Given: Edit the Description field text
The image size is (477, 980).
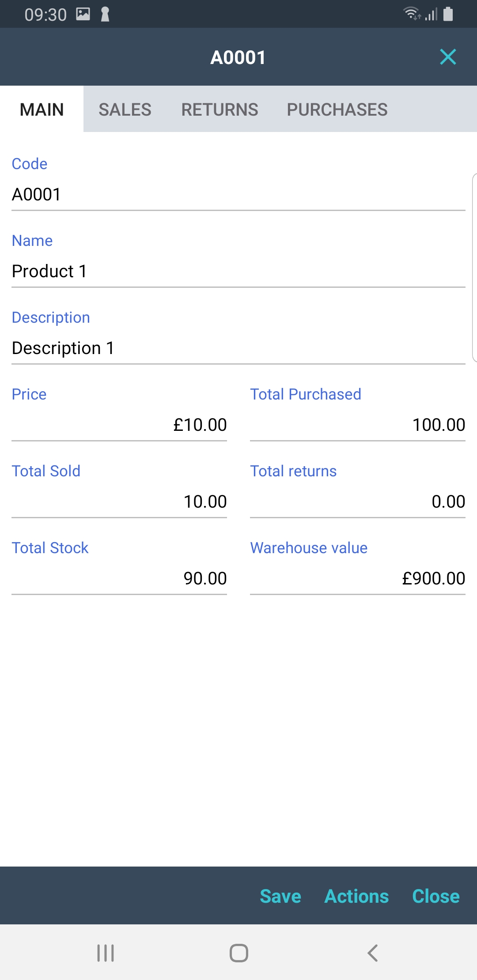Looking at the screenshot, I should coord(238,348).
